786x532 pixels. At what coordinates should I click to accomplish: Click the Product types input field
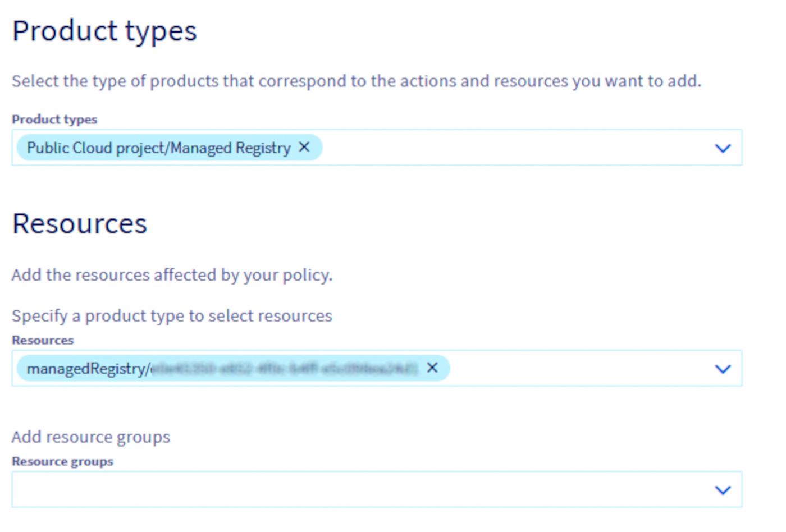click(x=505, y=148)
